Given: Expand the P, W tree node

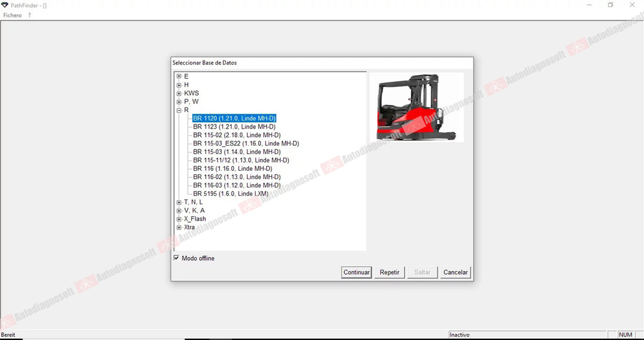Looking at the screenshot, I should click(x=179, y=102).
